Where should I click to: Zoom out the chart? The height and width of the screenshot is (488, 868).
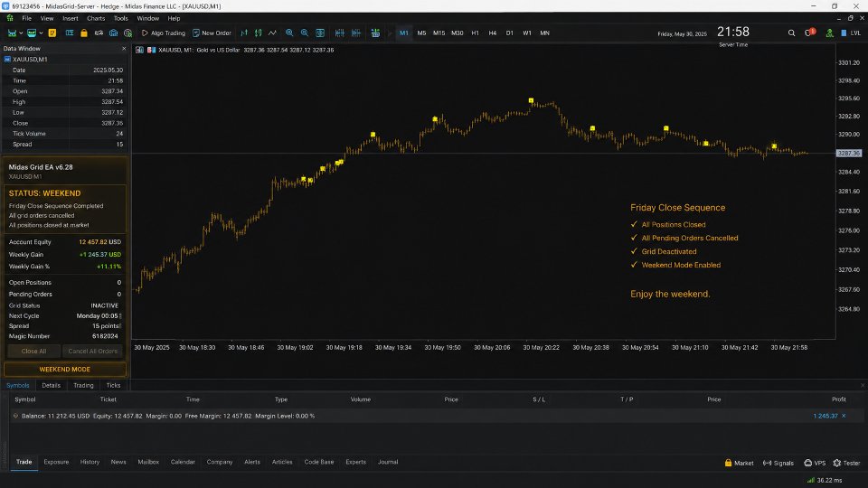tap(305, 33)
